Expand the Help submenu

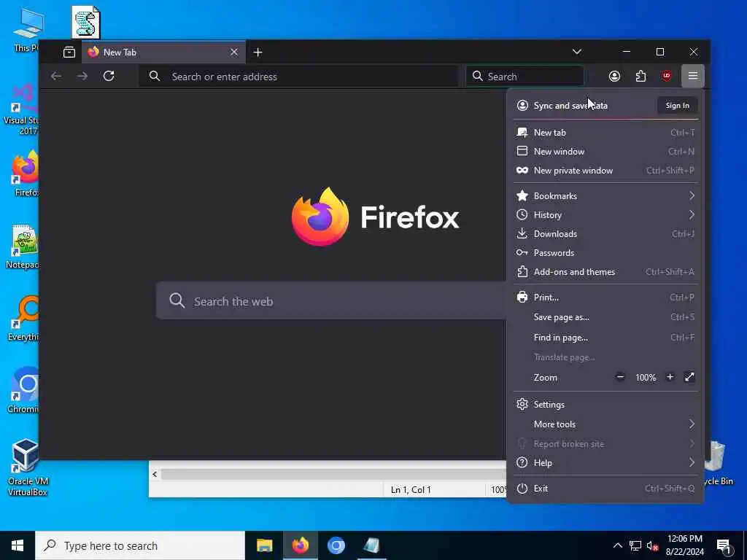(x=605, y=463)
